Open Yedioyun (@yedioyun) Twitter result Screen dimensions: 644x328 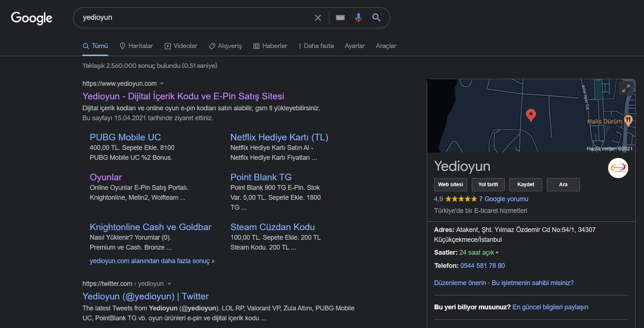point(145,296)
